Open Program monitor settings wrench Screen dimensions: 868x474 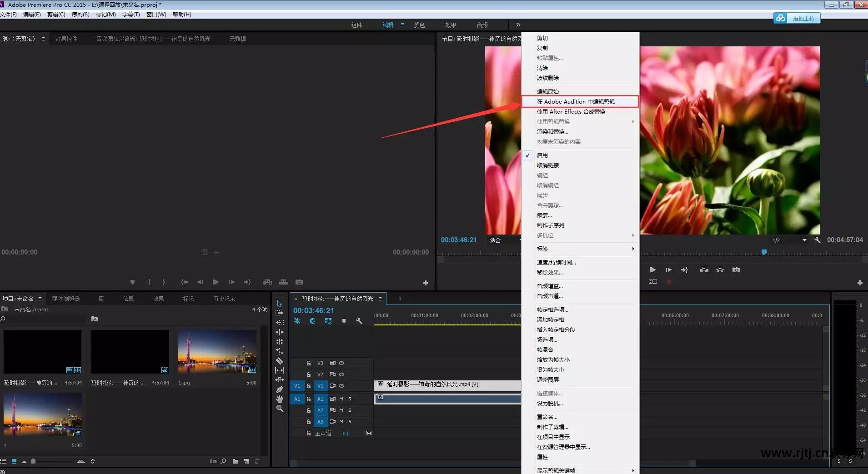pyautogui.click(x=817, y=240)
